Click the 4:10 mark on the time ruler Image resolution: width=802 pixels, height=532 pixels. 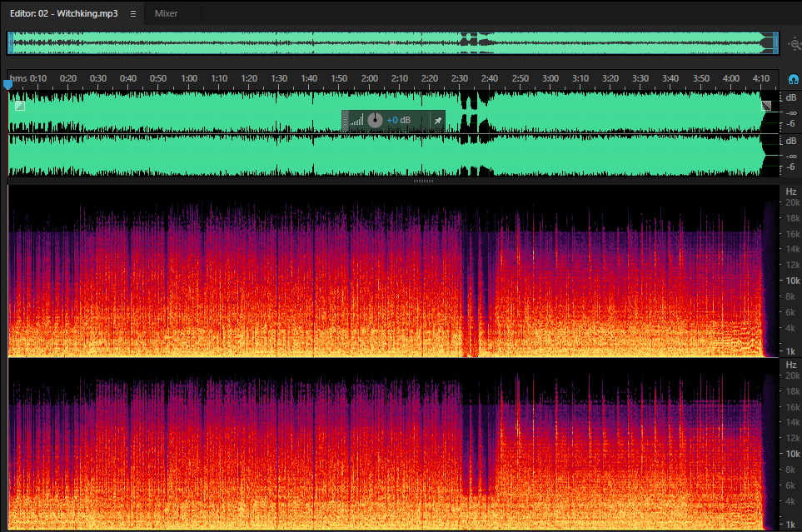coord(761,79)
